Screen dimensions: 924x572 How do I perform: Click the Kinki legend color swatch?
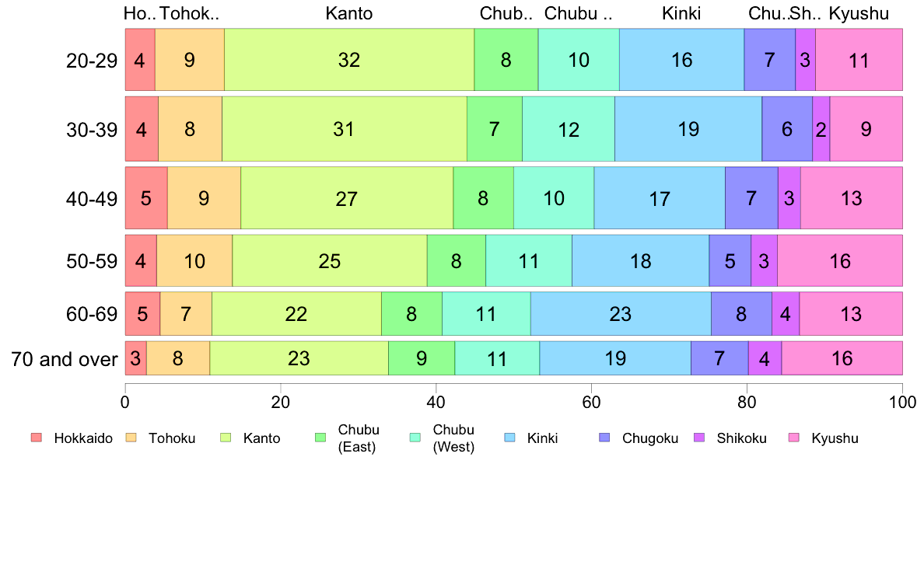[509, 438]
